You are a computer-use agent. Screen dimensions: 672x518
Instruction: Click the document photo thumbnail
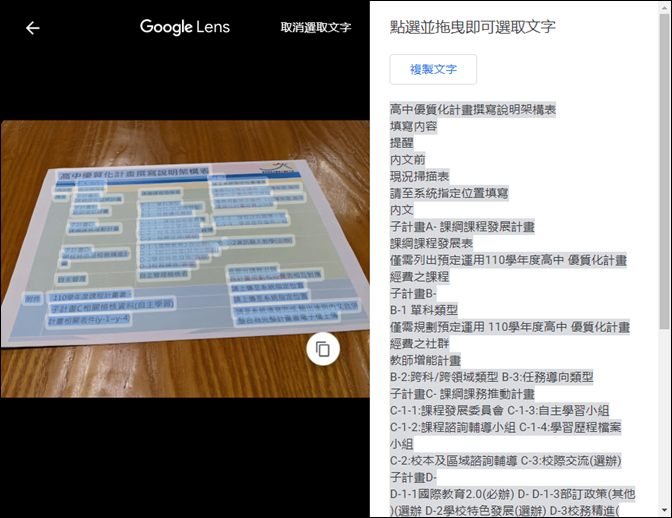coord(185,259)
